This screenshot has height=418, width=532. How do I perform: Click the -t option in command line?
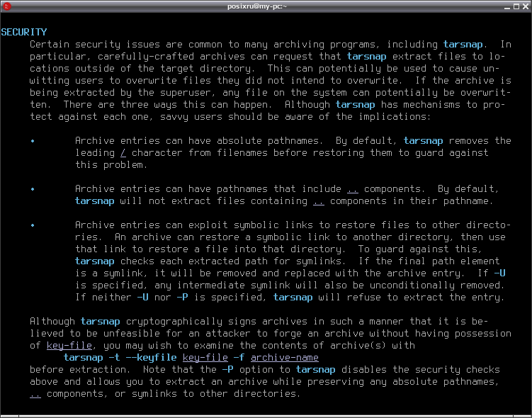point(114,358)
